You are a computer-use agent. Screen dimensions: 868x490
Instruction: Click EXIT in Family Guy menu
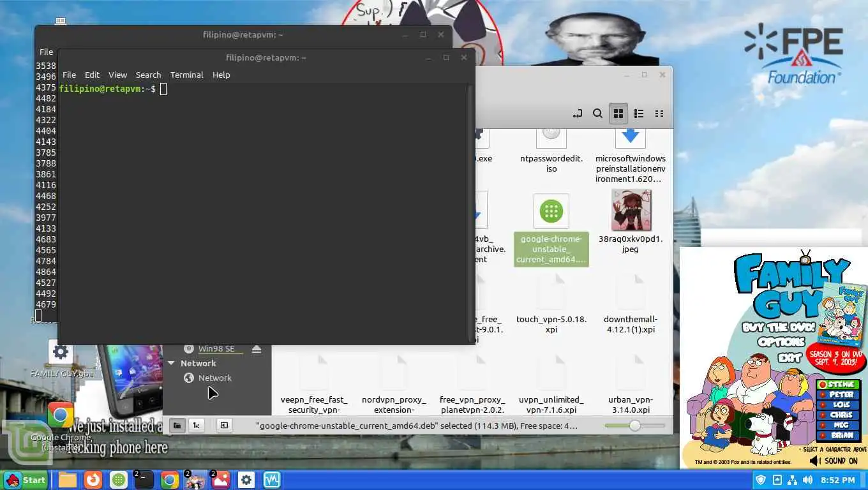point(789,357)
